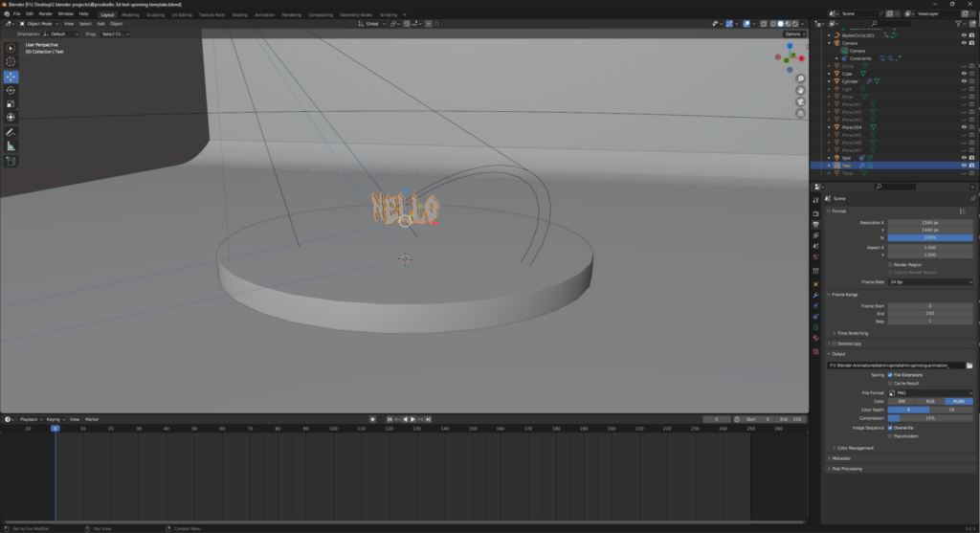This screenshot has height=533, width=980.
Task: Open the World properties tab
Action: 815,256
